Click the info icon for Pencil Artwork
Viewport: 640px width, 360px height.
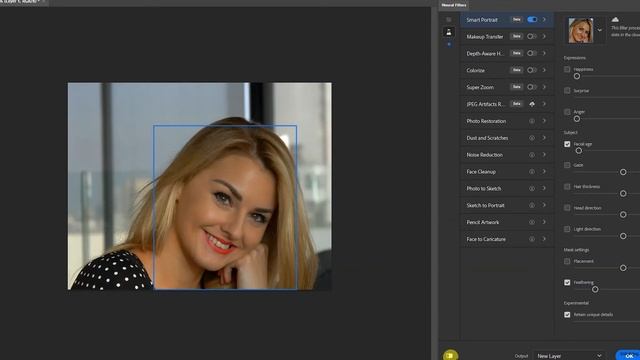(x=532, y=222)
